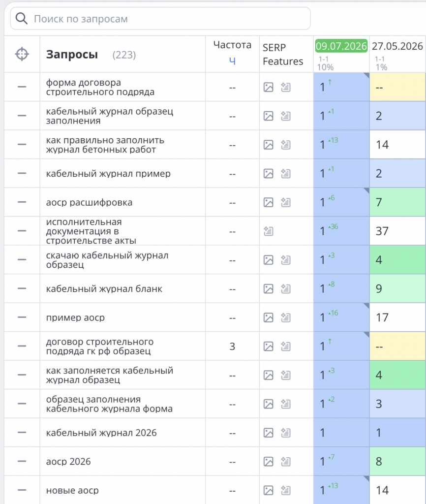Screen dimensions: 426x504
Task: Click position cell 37 in 27.05.2026 column
Action: pos(398,231)
